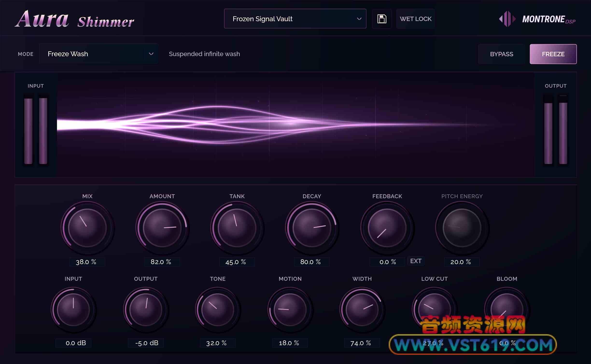Select the TONE value field 32.0 %
This screenshot has height=364, width=591.
pyautogui.click(x=218, y=343)
